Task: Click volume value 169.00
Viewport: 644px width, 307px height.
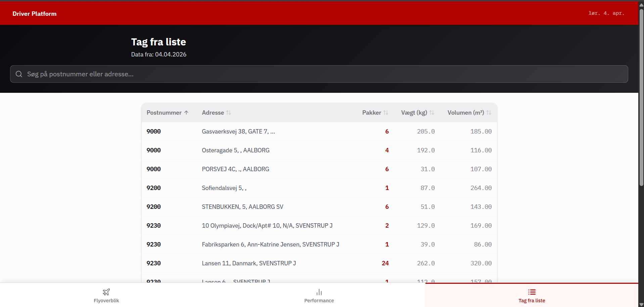Action: (x=481, y=226)
